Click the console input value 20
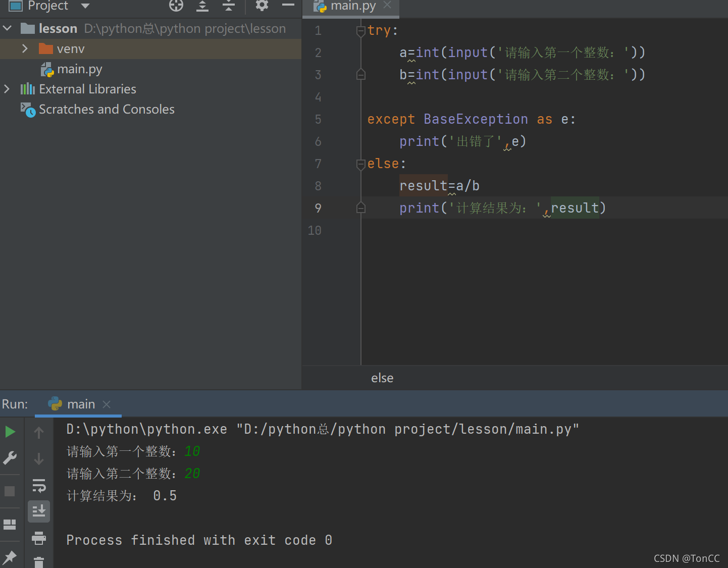The image size is (728, 568). (192, 474)
